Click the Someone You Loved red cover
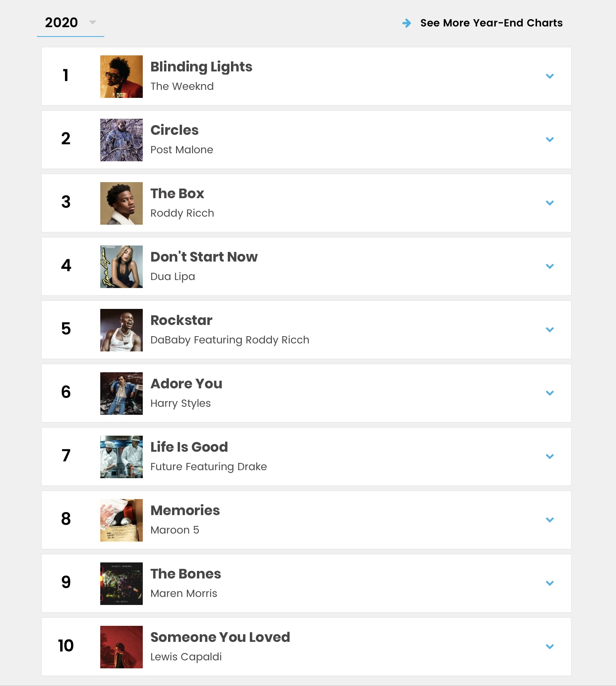 point(121,647)
